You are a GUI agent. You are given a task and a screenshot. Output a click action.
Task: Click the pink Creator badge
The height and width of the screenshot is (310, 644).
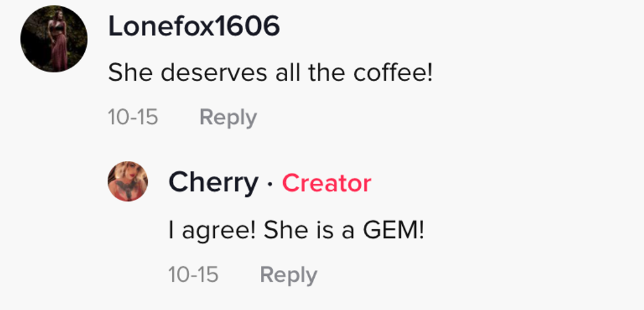pyautogui.click(x=327, y=183)
